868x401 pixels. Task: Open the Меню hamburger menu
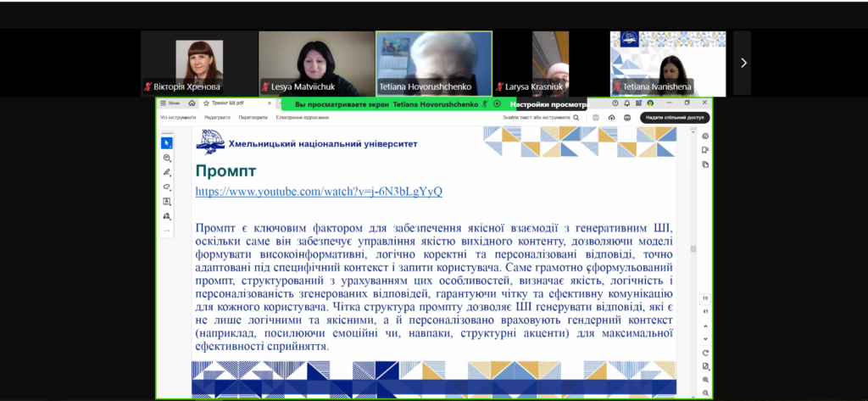pos(170,103)
